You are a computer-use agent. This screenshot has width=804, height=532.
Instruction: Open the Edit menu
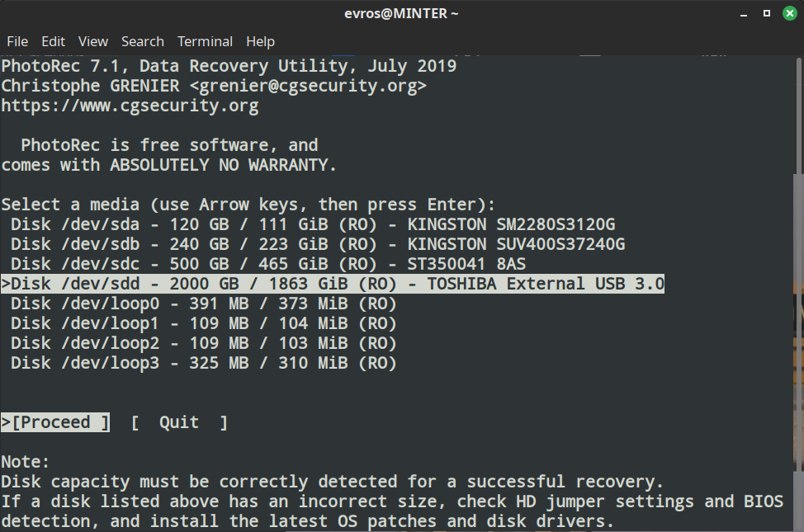(x=53, y=41)
